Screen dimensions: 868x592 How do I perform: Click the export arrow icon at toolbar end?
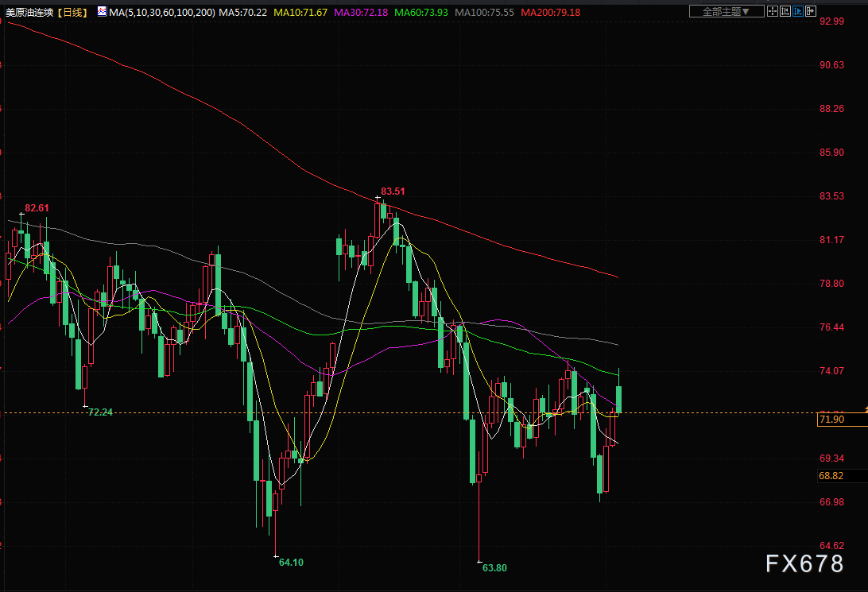[811, 11]
